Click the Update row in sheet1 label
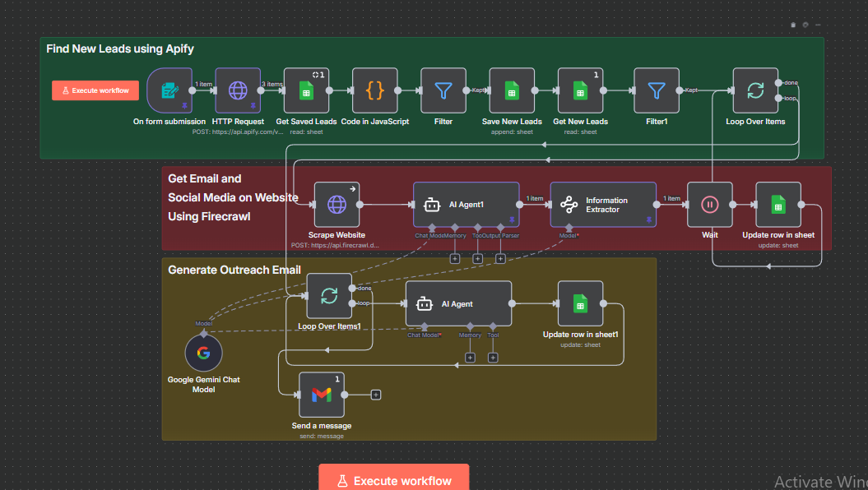The width and height of the screenshot is (868, 490). 580,335
